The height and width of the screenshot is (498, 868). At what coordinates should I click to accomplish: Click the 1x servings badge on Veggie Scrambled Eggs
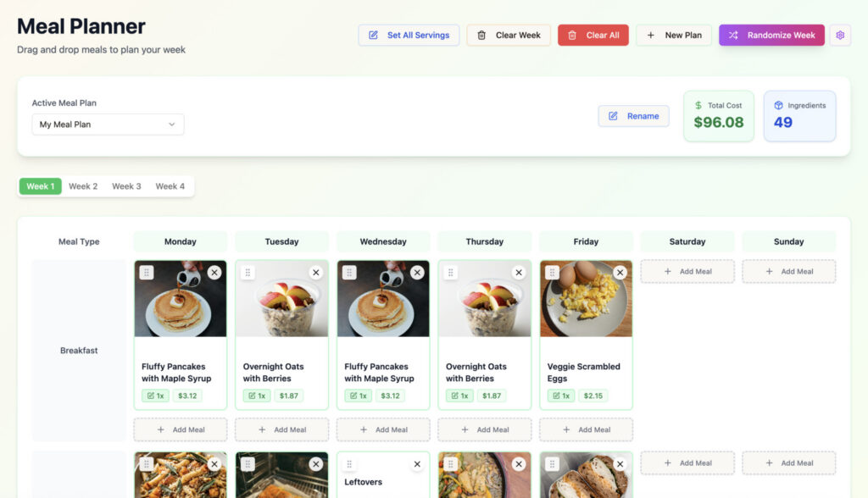(x=562, y=395)
